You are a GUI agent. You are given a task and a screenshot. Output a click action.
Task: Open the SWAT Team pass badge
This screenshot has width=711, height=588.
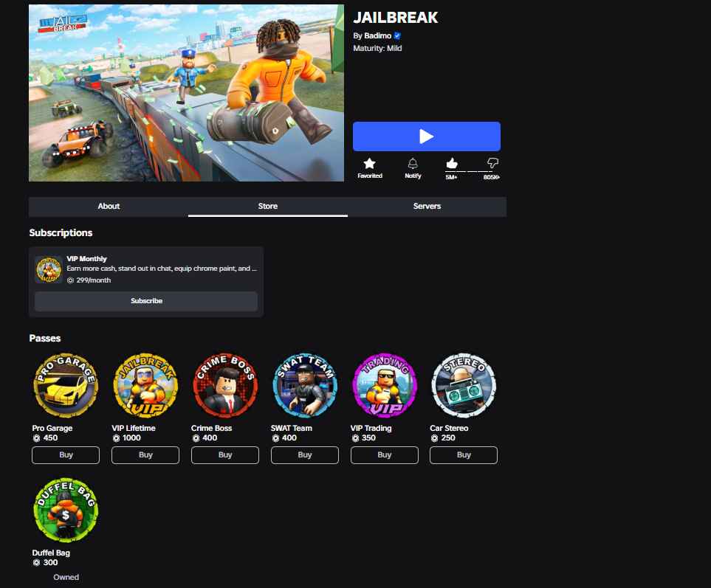tap(305, 386)
